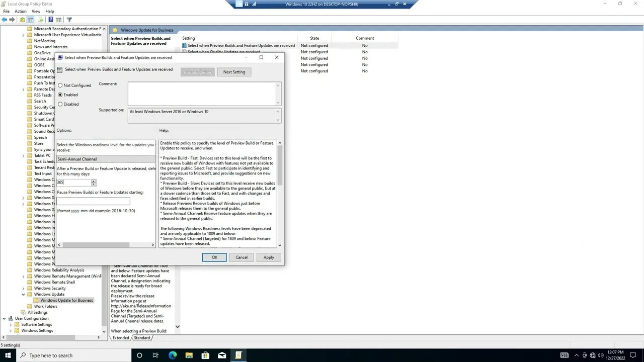This screenshot has height=362, width=644.
Task: Open Microsoft Store from the taskbar
Action: pyautogui.click(x=205, y=355)
